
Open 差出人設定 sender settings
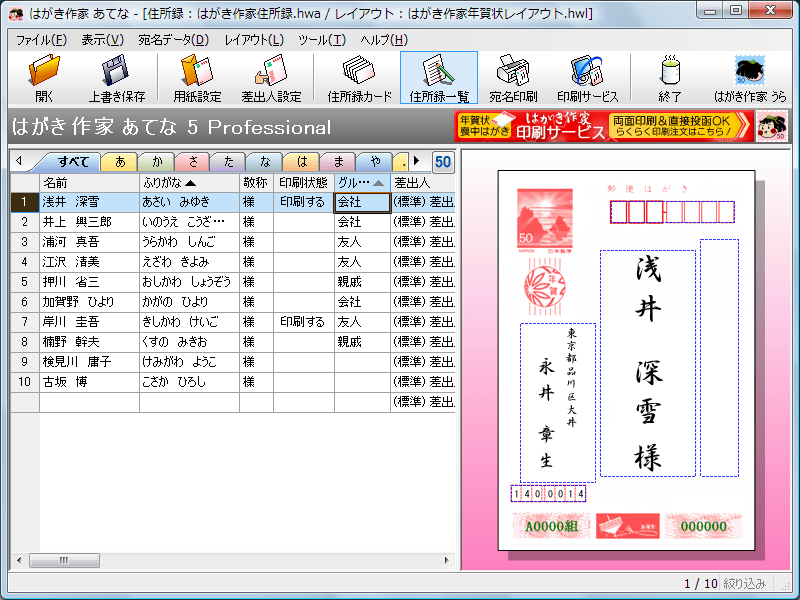coord(271,78)
